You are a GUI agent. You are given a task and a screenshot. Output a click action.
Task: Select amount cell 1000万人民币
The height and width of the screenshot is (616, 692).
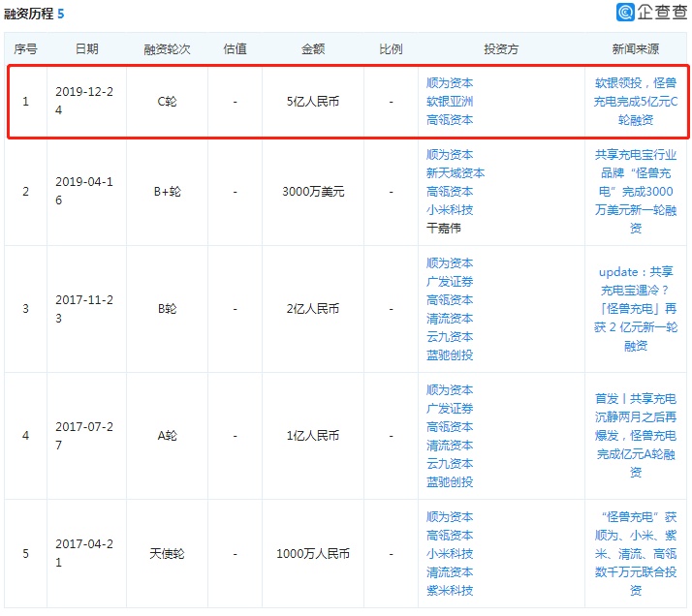tap(313, 554)
